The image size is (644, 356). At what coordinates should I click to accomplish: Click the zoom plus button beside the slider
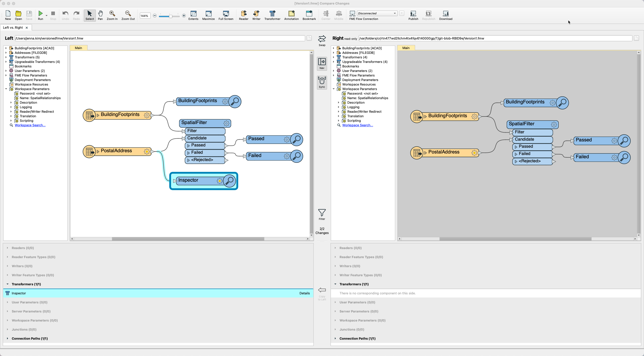[184, 16]
